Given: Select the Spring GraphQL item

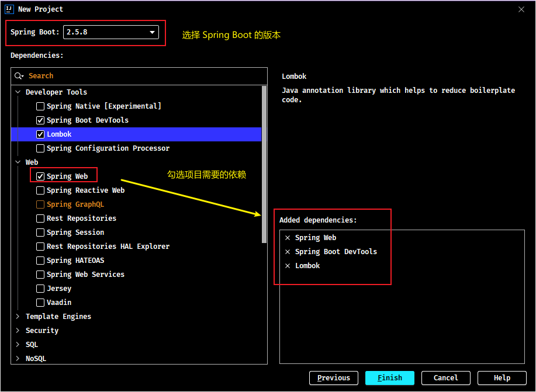Looking at the screenshot, I should [75, 204].
